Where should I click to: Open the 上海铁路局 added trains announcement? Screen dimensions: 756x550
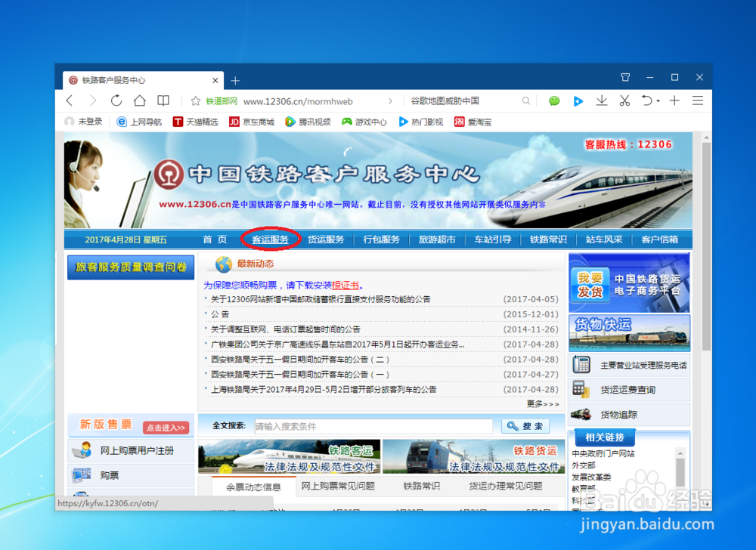[324, 390]
